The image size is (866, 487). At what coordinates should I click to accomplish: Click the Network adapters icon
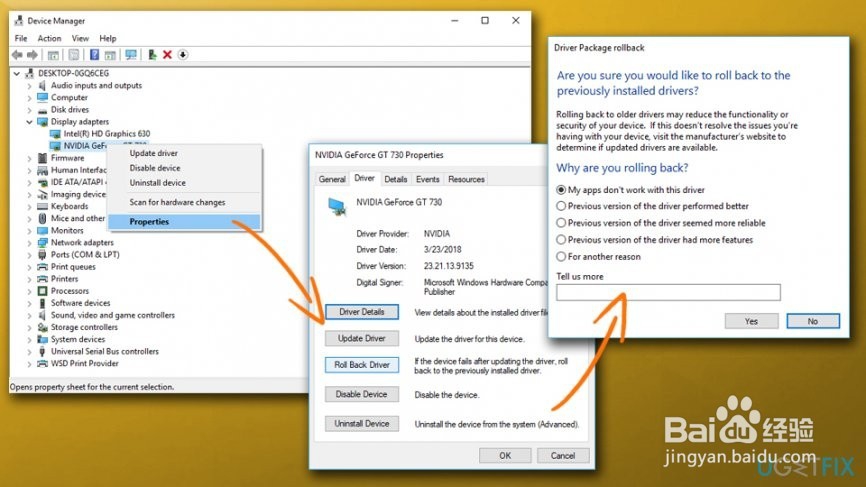[43, 243]
